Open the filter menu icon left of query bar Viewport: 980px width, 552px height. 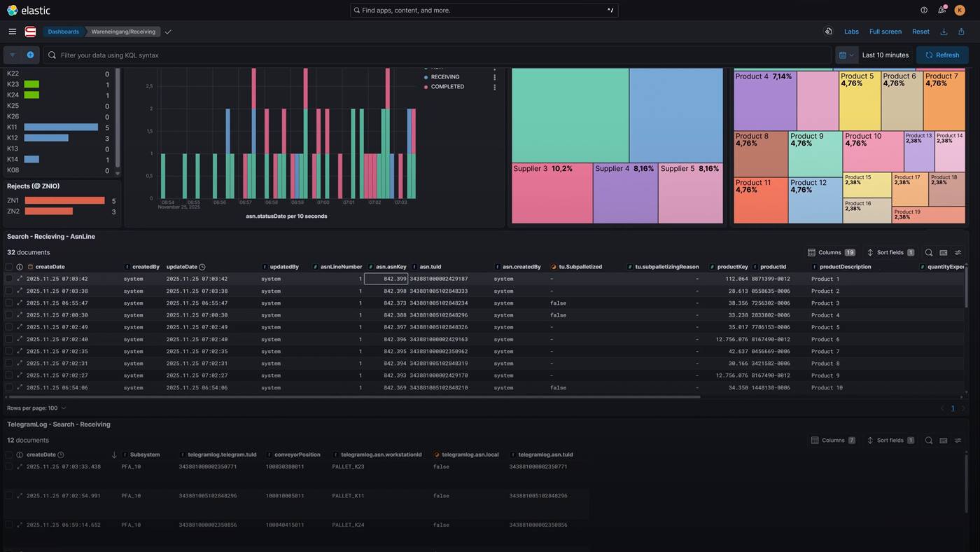(x=13, y=55)
